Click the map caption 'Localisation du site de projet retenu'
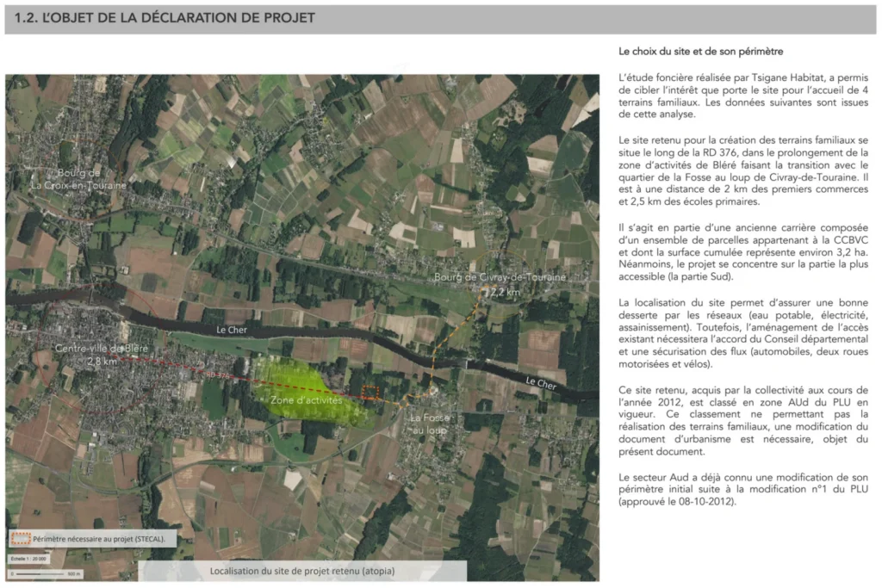This screenshot has width=882, height=588. click(x=302, y=571)
